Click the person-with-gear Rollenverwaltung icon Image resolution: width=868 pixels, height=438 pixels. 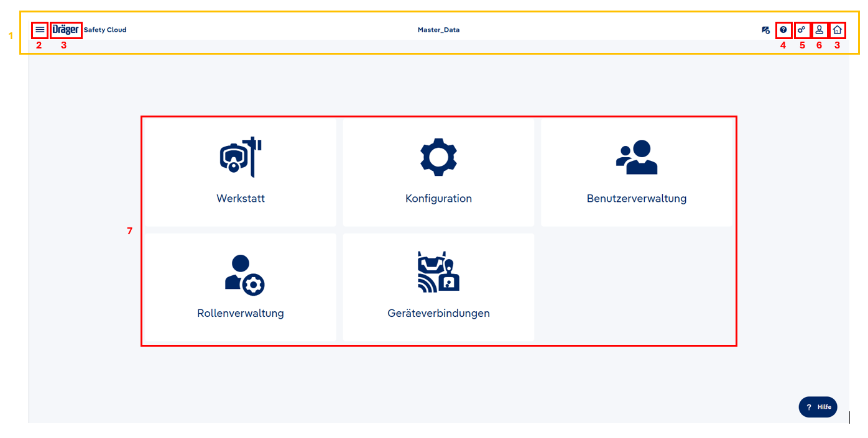(x=244, y=275)
